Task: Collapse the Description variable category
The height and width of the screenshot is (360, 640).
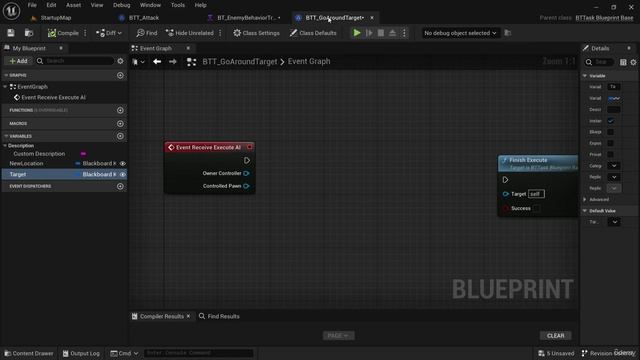Action: click(x=5, y=145)
